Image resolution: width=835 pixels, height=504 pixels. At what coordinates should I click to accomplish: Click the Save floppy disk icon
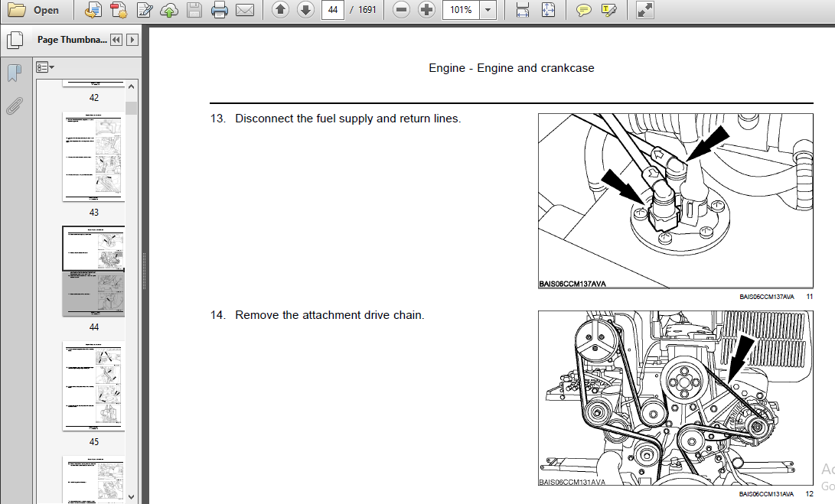(194, 10)
